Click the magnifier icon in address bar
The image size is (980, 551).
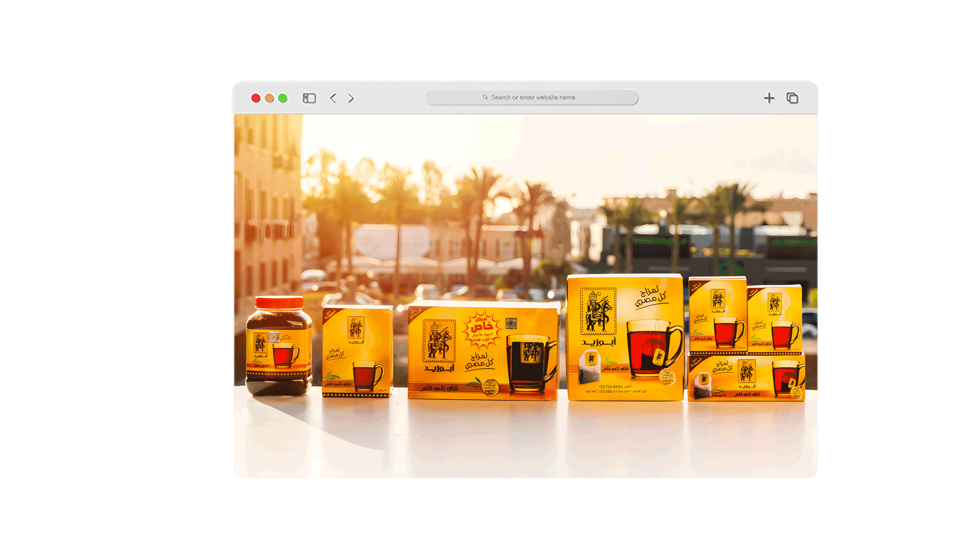tap(485, 97)
